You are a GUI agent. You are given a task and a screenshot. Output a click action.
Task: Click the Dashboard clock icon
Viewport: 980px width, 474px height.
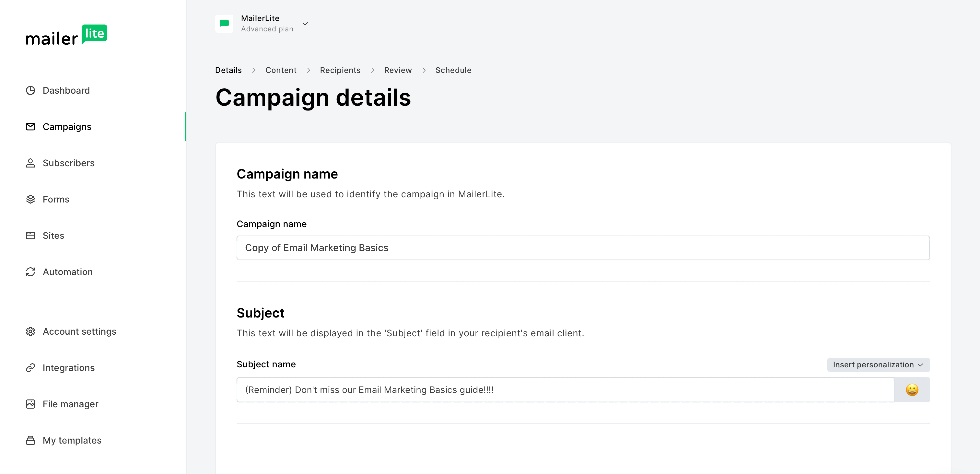pyautogui.click(x=30, y=91)
